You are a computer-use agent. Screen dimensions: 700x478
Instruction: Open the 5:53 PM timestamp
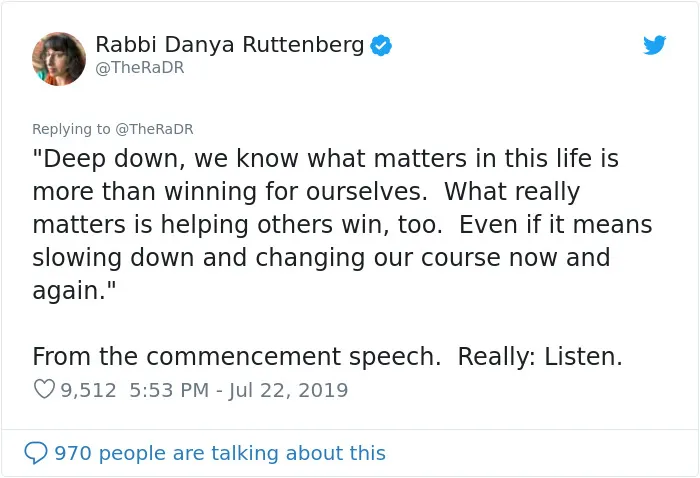coord(169,390)
